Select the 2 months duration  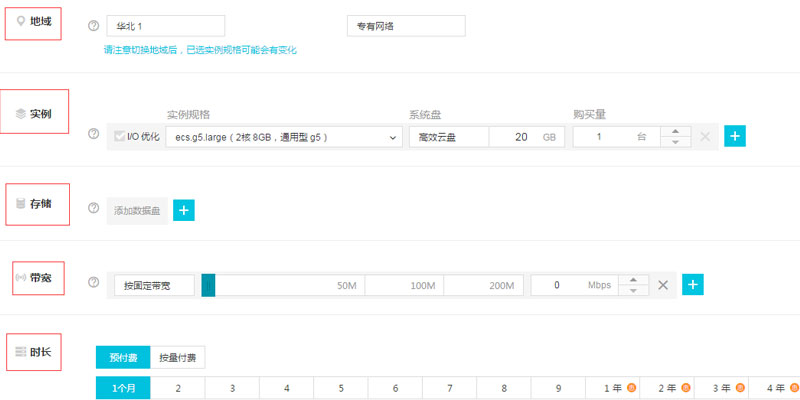pyautogui.click(x=178, y=388)
